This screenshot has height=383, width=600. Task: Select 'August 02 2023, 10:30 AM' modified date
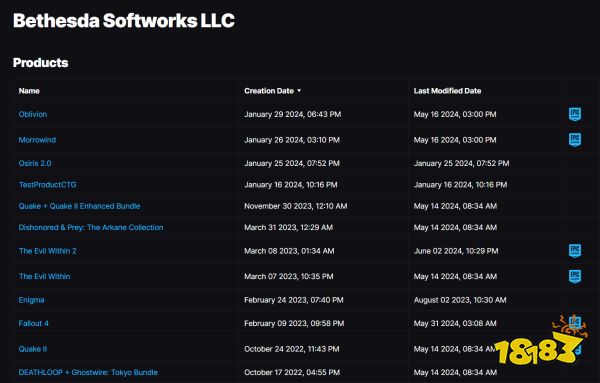click(460, 300)
